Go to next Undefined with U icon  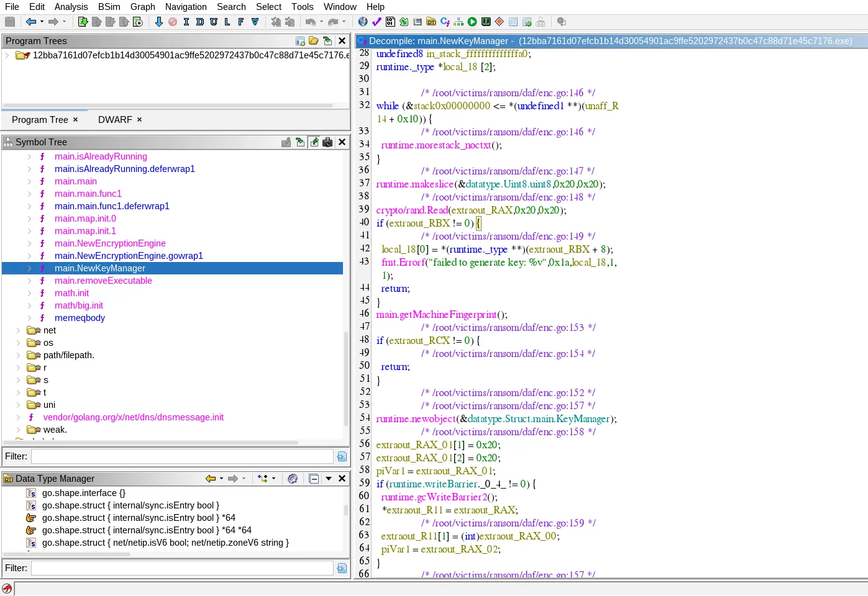[x=214, y=22]
